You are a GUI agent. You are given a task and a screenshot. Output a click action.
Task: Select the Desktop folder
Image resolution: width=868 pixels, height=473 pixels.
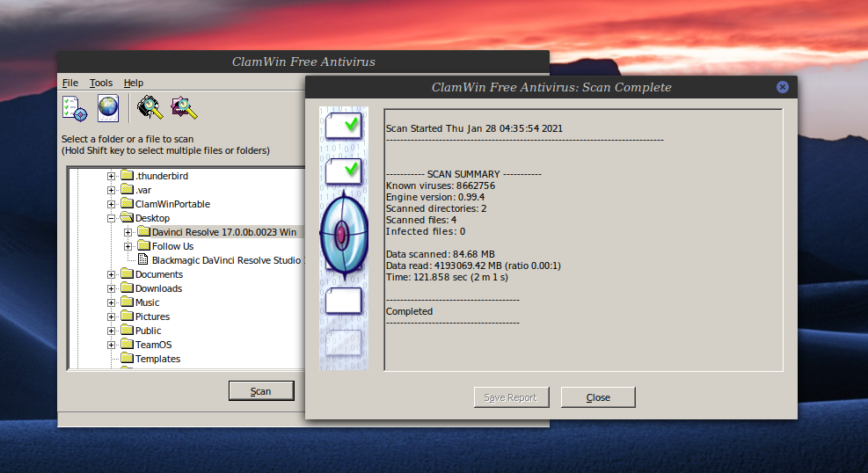click(152, 218)
